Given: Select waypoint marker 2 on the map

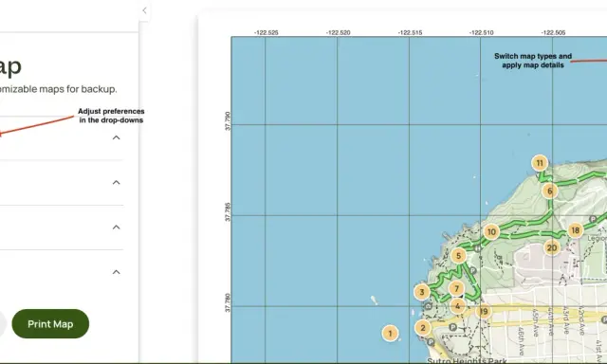Looking at the screenshot, I should pyautogui.click(x=423, y=328).
